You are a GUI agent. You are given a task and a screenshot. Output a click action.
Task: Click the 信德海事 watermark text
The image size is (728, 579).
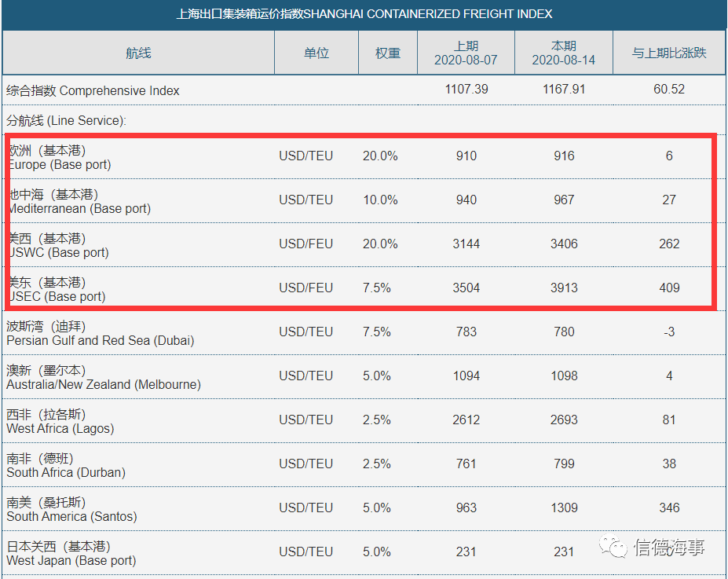669,548
